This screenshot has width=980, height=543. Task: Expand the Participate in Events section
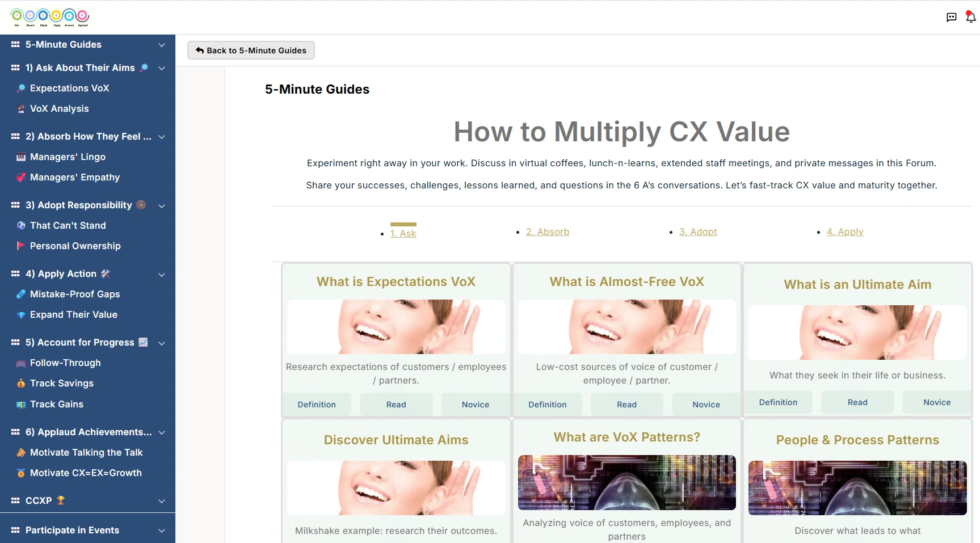coord(162,530)
